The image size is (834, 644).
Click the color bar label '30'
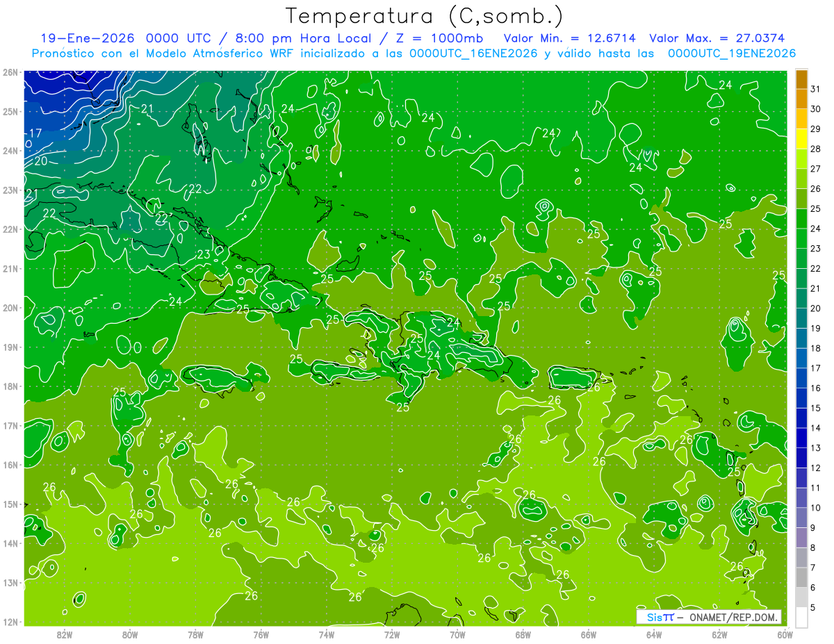(x=815, y=109)
